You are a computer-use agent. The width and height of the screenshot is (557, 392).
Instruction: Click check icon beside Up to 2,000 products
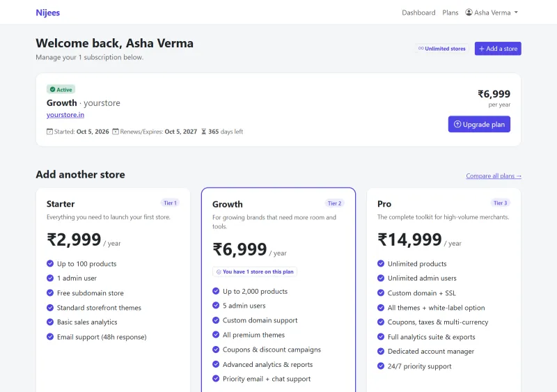tap(216, 291)
